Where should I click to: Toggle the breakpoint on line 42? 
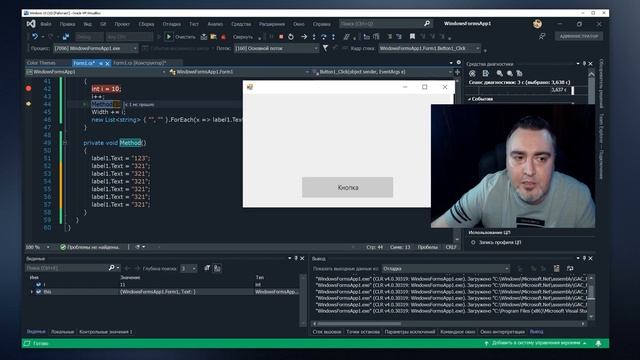[x=28, y=89]
